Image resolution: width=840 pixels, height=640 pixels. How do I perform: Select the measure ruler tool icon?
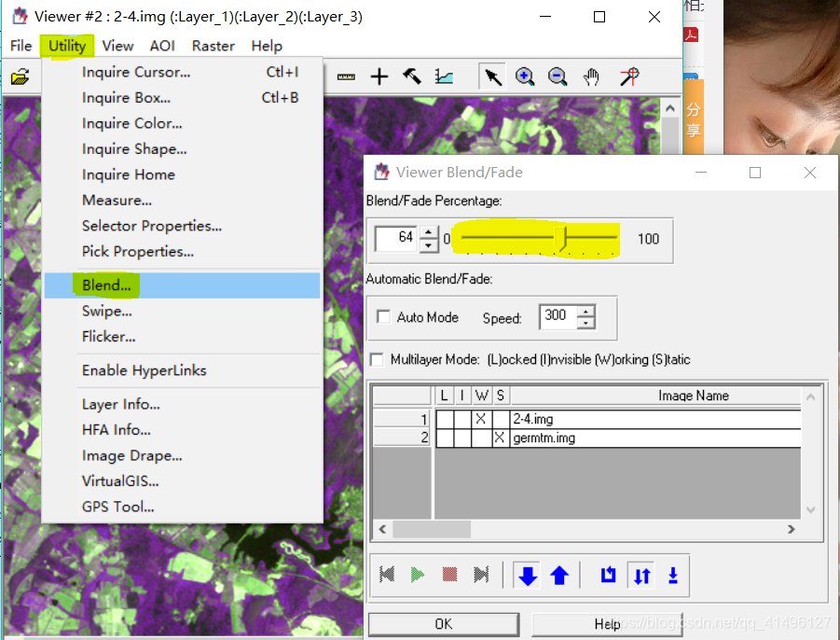346,77
